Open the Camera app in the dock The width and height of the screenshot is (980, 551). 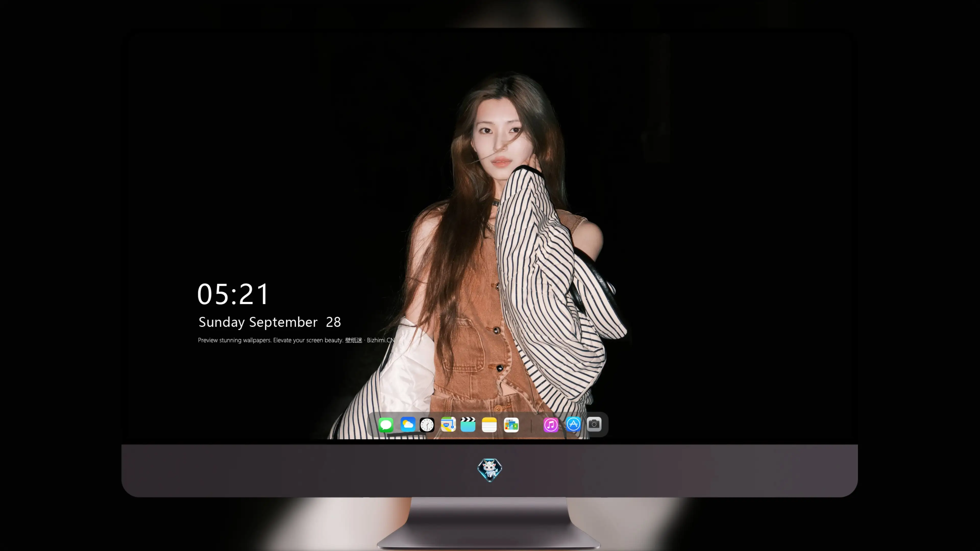(594, 424)
